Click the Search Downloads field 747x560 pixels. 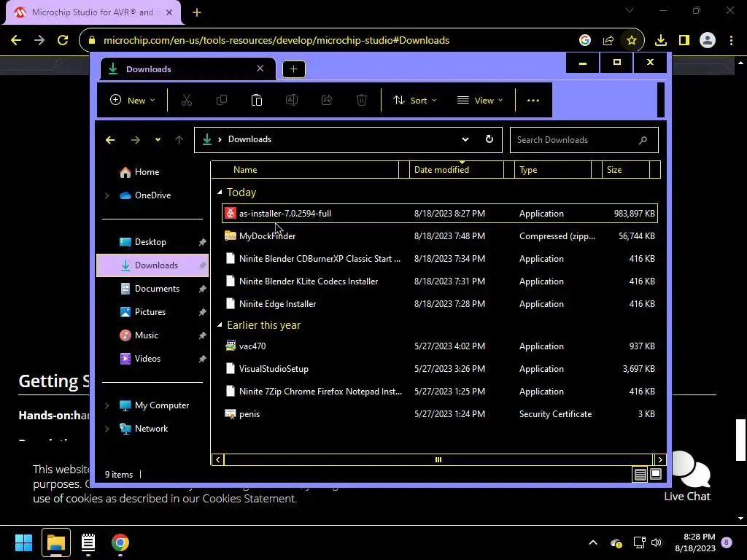pyautogui.click(x=584, y=140)
